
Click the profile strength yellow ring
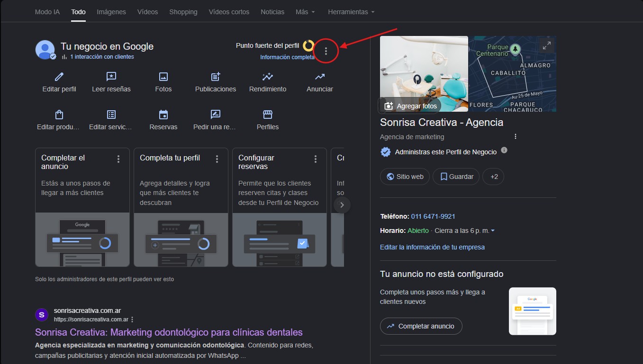tap(308, 45)
